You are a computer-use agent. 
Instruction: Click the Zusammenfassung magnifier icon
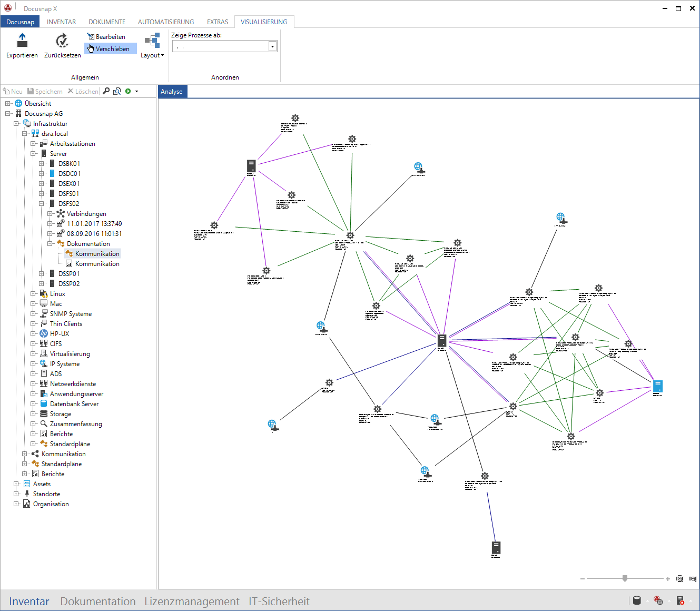coord(44,424)
